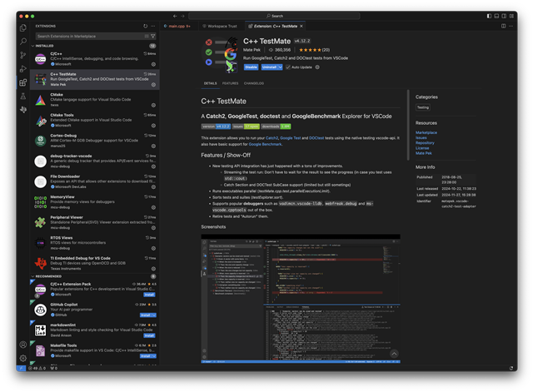The width and height of the screenshot is (533, 392).
Task: Refresh the extensions list
Action: tap(146, 26)
